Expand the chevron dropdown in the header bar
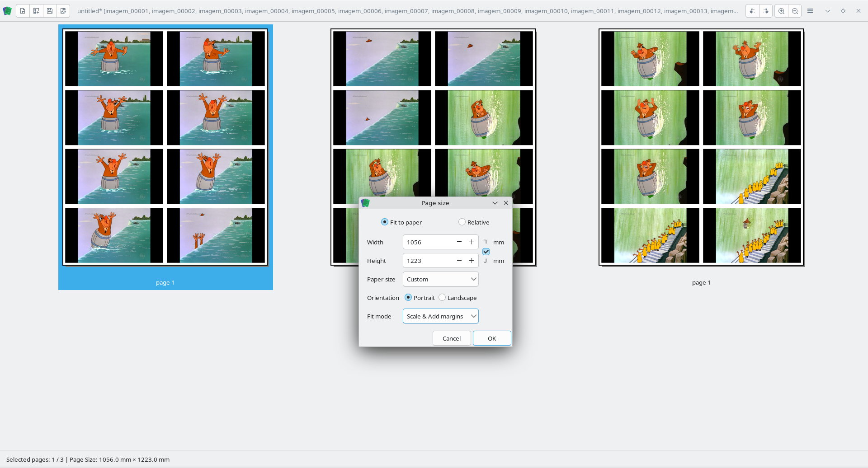Viewport: 868px width, 468px height. pyautogui.click(x=828, y=11)
